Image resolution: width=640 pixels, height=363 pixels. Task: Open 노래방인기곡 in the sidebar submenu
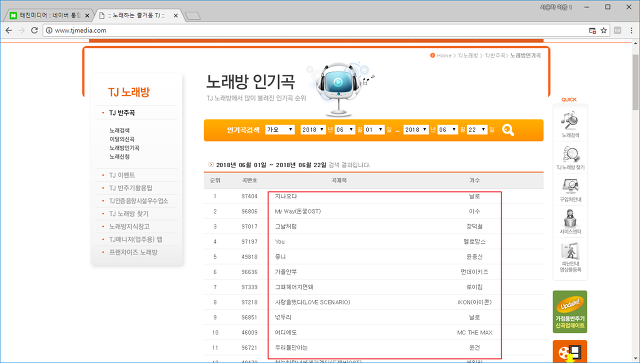click(124, 148)
